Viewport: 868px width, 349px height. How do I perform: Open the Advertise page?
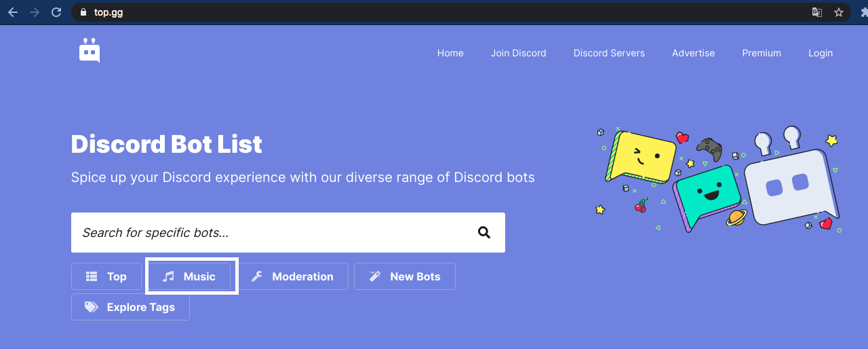coord(693,53)
